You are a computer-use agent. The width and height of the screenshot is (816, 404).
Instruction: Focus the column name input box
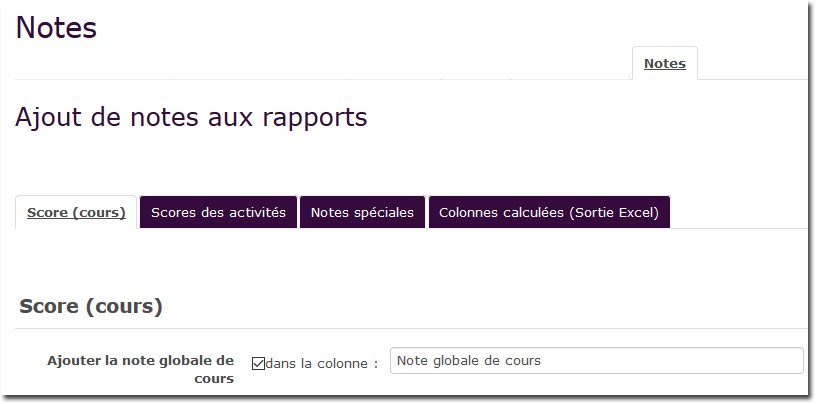pyautogui.click(x=596, y=360)
